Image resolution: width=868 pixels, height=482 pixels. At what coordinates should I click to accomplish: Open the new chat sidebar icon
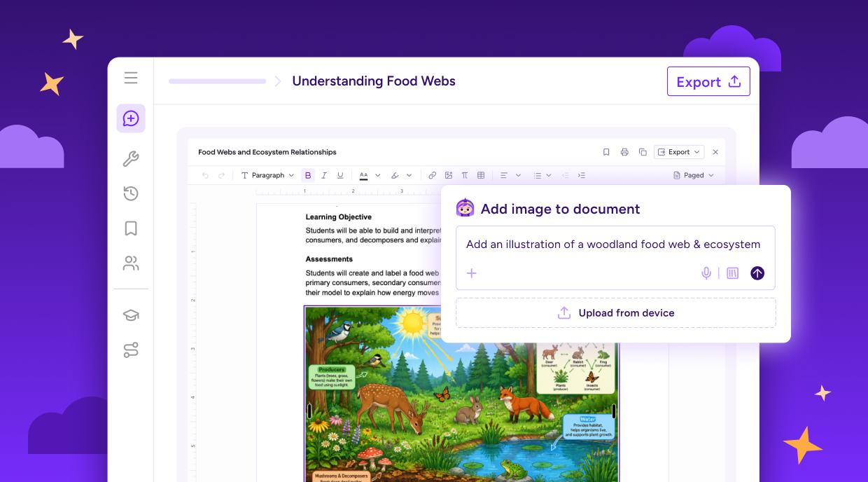(131, 118)
